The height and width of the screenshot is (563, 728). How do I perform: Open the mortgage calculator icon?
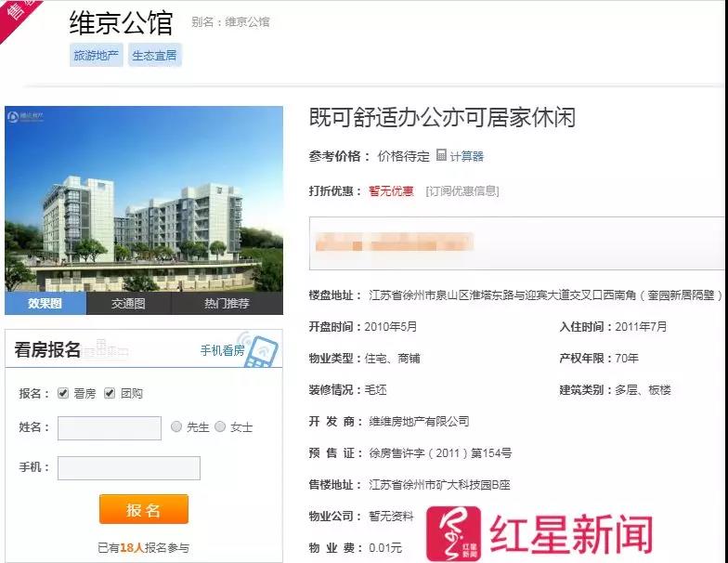(x=442, y=154)
